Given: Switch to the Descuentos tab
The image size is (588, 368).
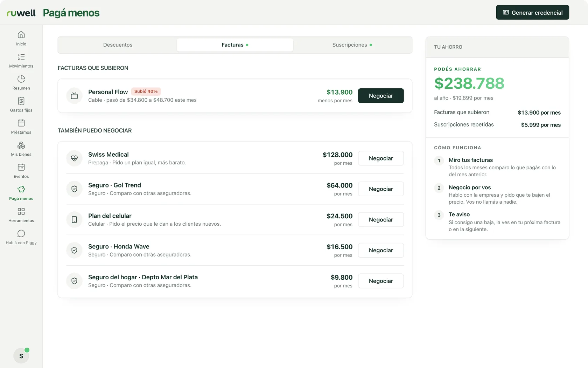Looking at the screenshot, I should pos(118,45).
